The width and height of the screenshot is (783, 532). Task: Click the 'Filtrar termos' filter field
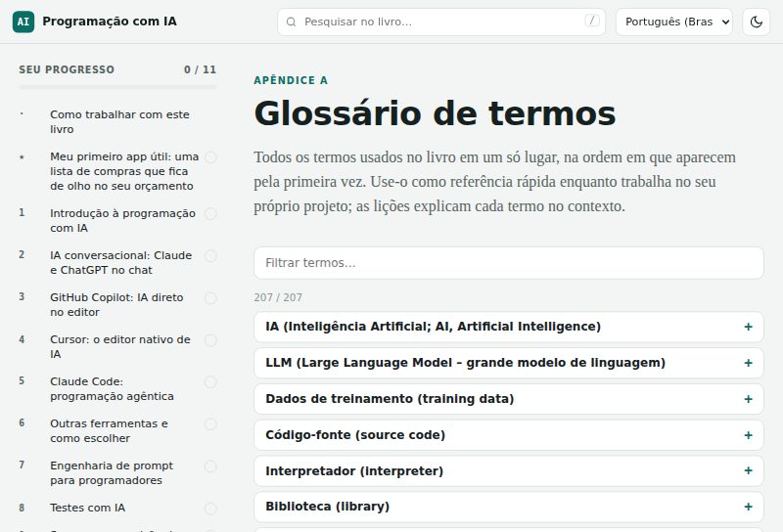tap(508, 263)
